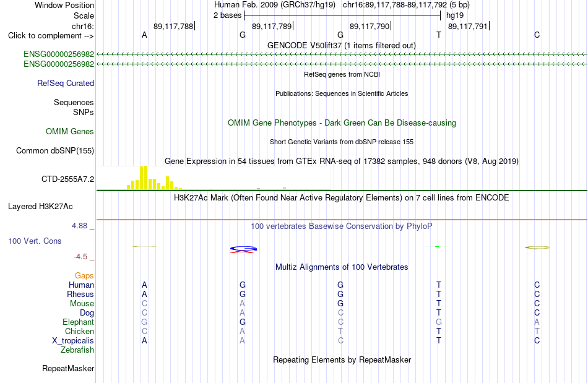Viewport: 588px width, 383px height.
Task: Select the Zebrafish species label
Action: pyautogui.click(x=77, y=350)
